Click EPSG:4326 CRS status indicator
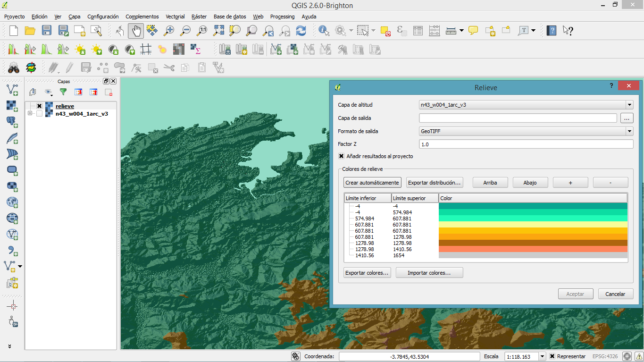 point(606,357)
